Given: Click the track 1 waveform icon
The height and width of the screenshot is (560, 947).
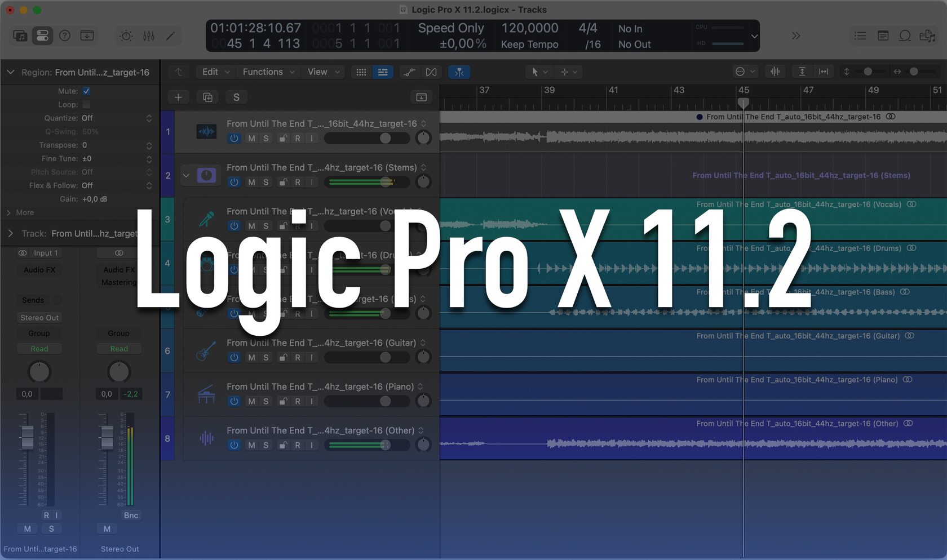Looking at the screenshot, I should point(206,132).
